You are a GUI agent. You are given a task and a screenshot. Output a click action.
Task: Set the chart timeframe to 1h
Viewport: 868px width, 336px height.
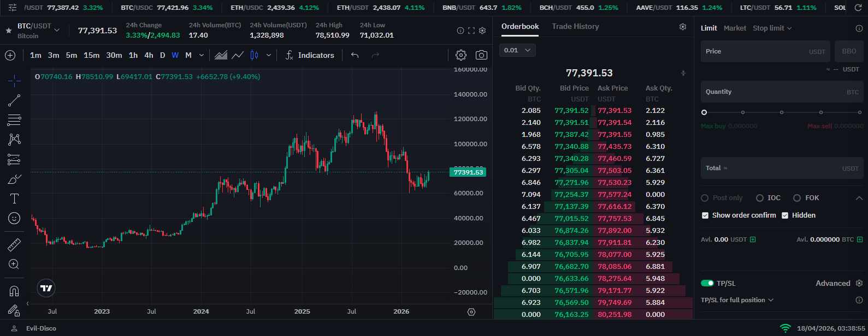pos(133,55)
